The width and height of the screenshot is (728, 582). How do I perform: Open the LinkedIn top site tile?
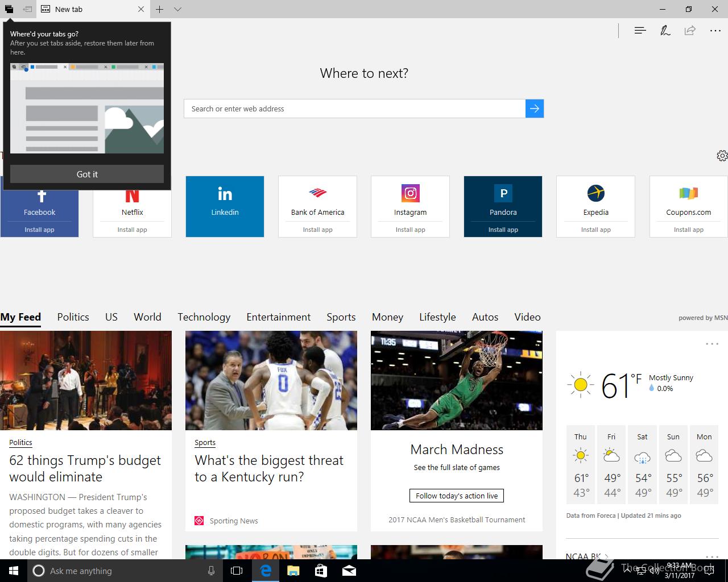[x=225, y=206]
